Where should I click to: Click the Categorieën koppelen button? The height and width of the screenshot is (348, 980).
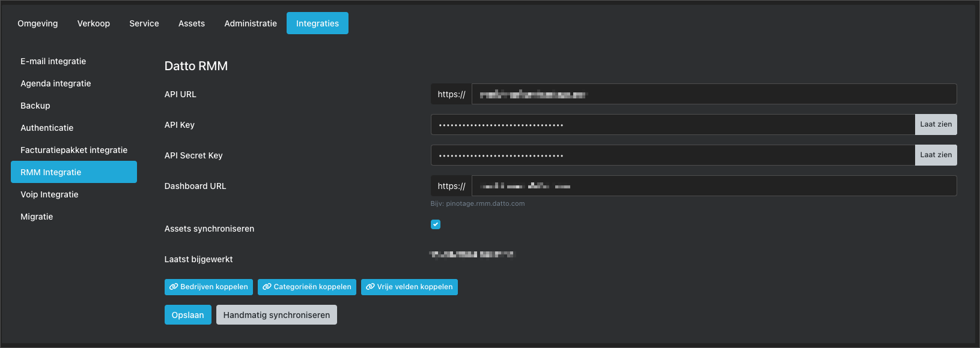(x=307, y=287)
